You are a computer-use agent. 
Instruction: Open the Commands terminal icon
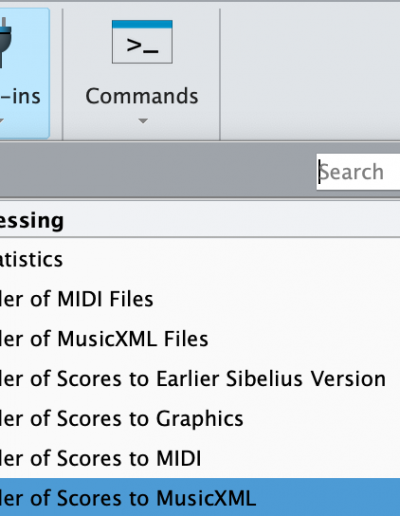click(x=142, y=42)
